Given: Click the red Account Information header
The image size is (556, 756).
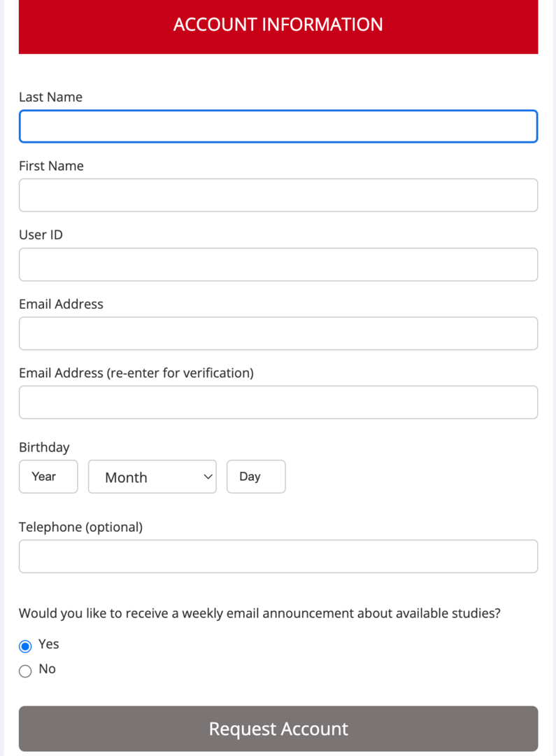Looking at the screenshot, I should pos(278,24).
